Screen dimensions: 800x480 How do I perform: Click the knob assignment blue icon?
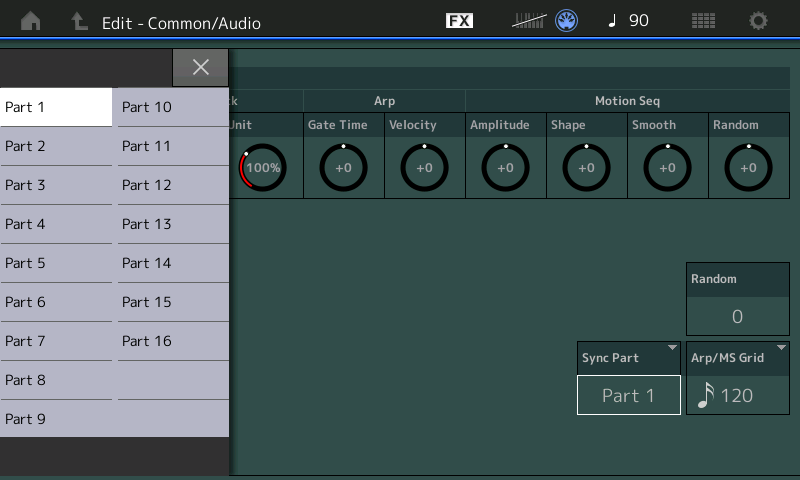(x=566, y=21)
